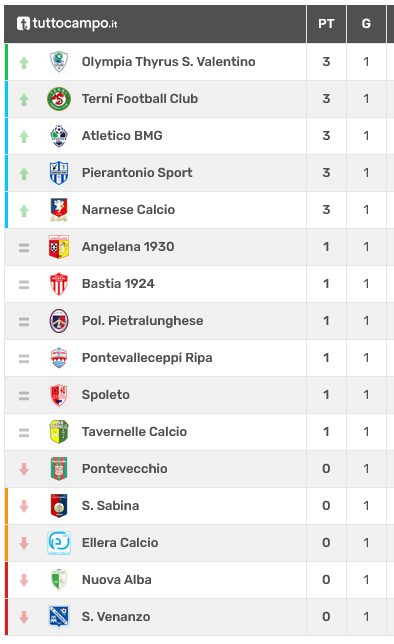Open the Nuova Alba team link
Image resolution: width=394 pixels, height=644 pixels.
117,580
